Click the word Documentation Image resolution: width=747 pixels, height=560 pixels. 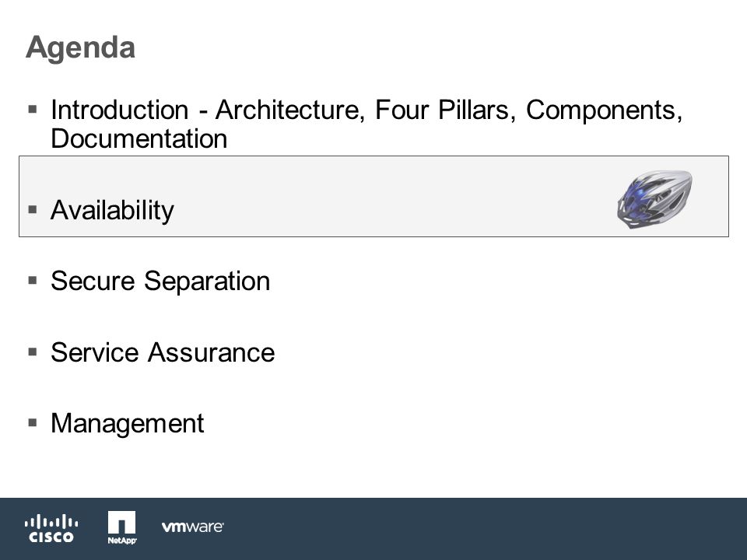(139, 138)
